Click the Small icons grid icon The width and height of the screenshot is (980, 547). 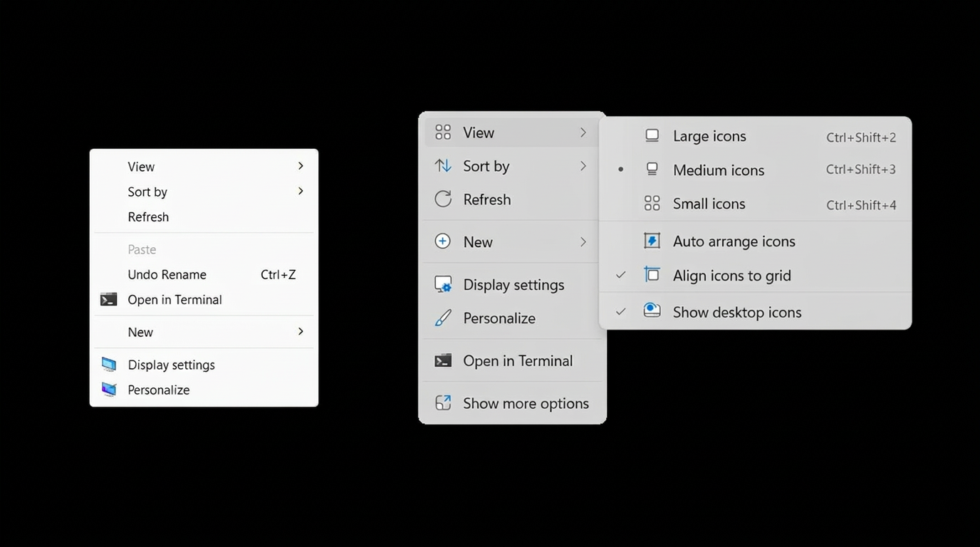(652, 204)
